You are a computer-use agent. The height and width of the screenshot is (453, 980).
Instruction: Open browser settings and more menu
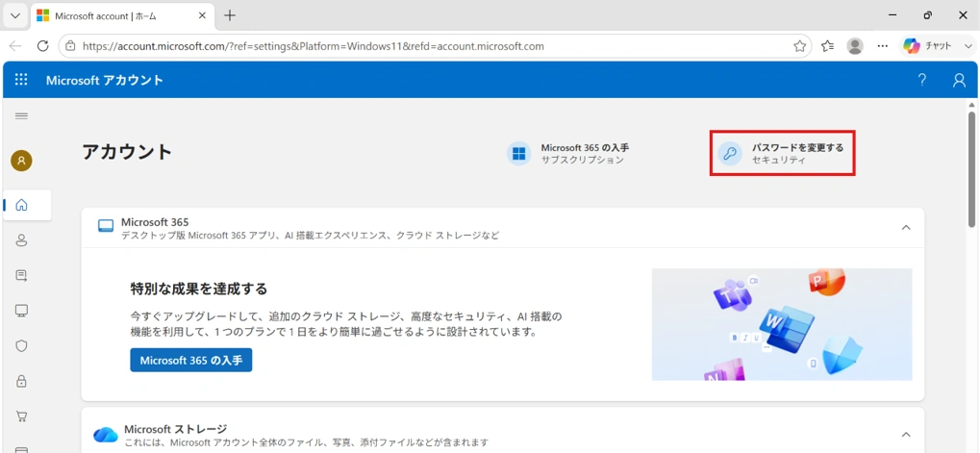click(x=883, y=45)
